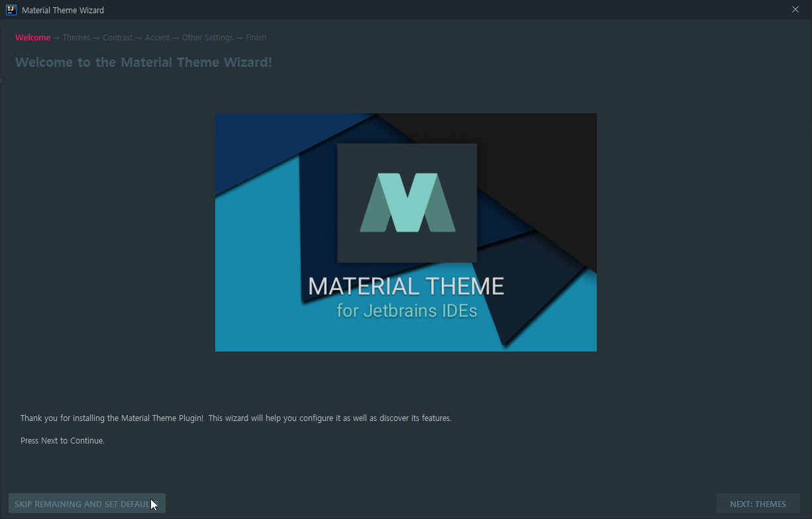
Task: Select the Welcome step in the breadcrumb
Action: [x=33, y=38]
